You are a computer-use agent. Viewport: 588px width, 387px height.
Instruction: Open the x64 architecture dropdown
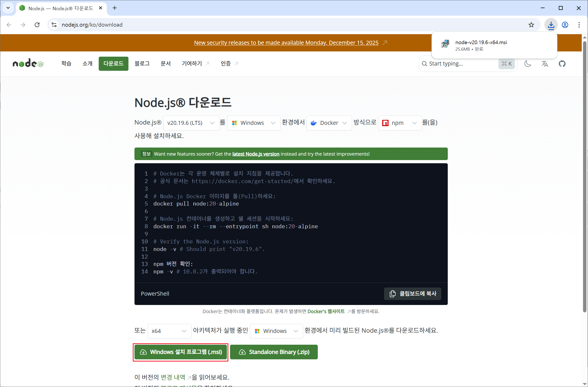(169, 331)
